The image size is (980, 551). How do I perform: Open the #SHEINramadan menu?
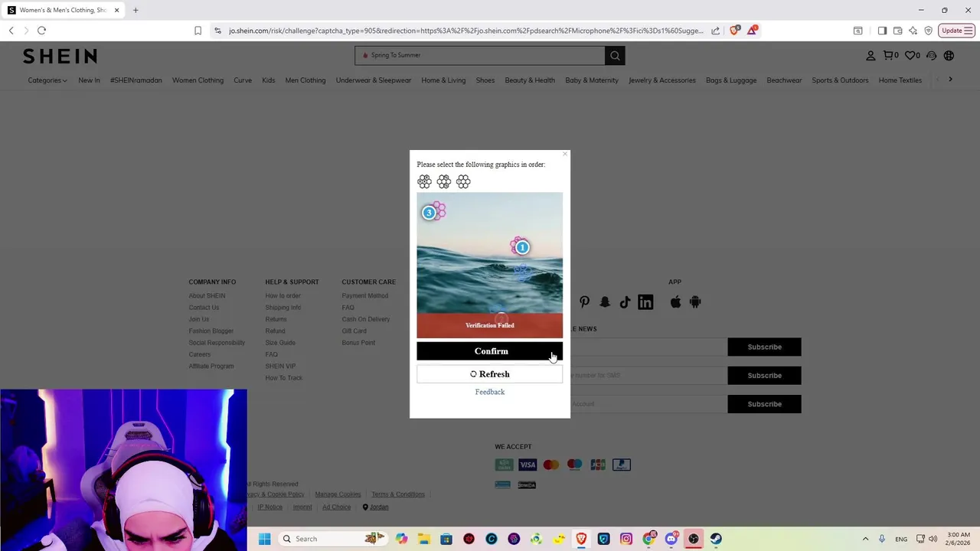click(x=136, y=80)
